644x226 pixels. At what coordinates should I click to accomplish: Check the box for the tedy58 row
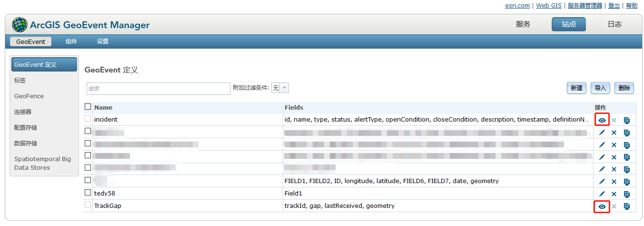click(88, 193)
